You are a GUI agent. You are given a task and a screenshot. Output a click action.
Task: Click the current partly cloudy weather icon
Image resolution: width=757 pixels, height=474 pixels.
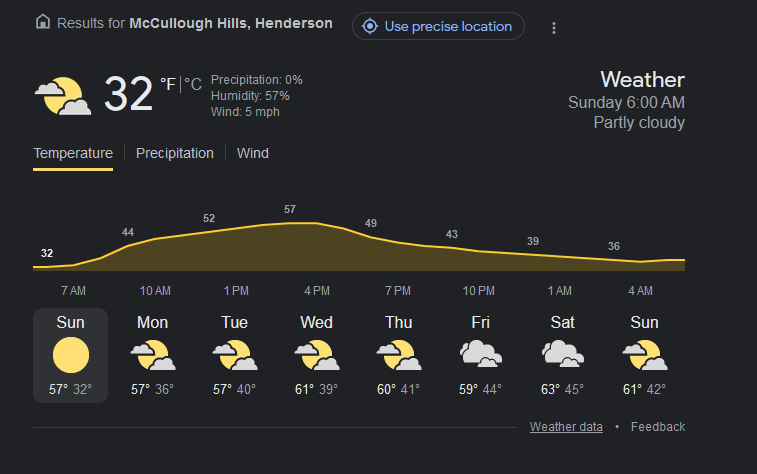click(x=63, y=96)
